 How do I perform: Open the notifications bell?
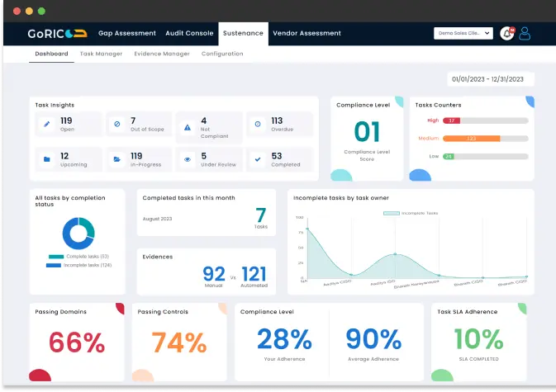pos(506,33)
